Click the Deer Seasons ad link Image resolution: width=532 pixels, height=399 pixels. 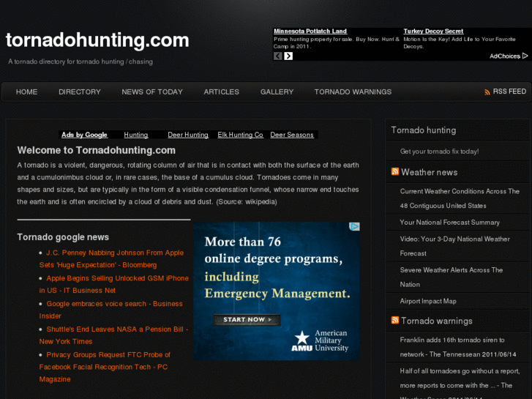292,135
